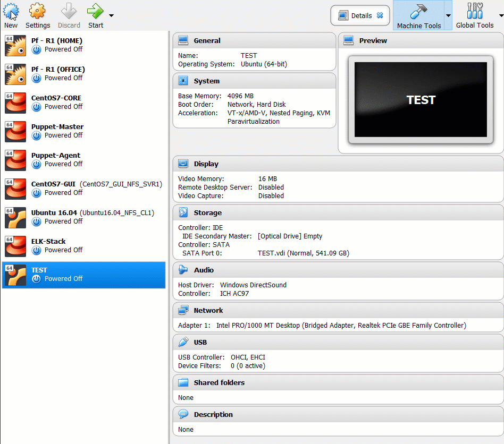Click the USB section plug icon
This screenshot has height=444, width=504.
click(183, 342)
